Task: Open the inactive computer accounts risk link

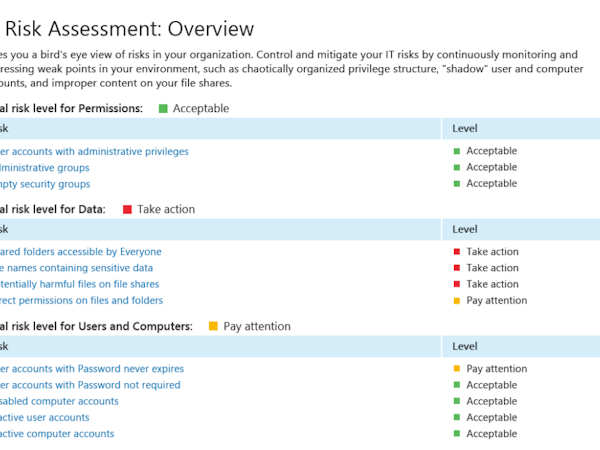Action: pyautogui.click(x=57, y=434)
